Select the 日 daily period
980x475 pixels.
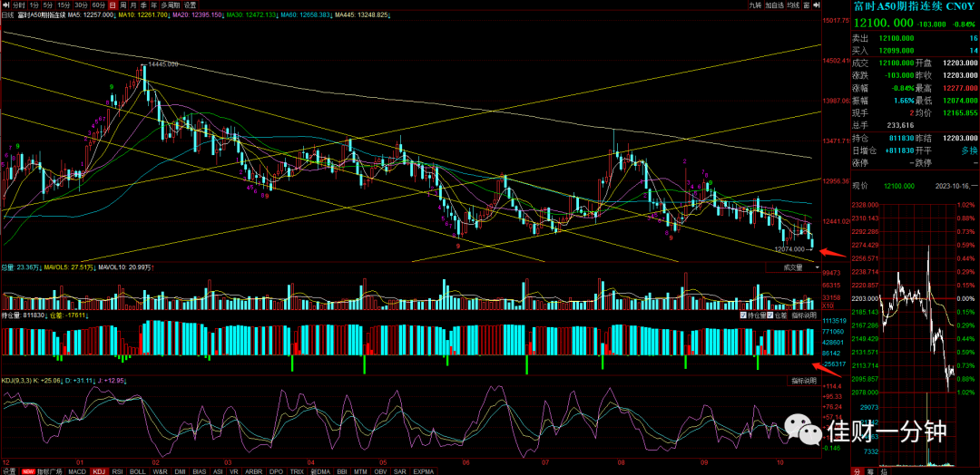coord(113,5)
